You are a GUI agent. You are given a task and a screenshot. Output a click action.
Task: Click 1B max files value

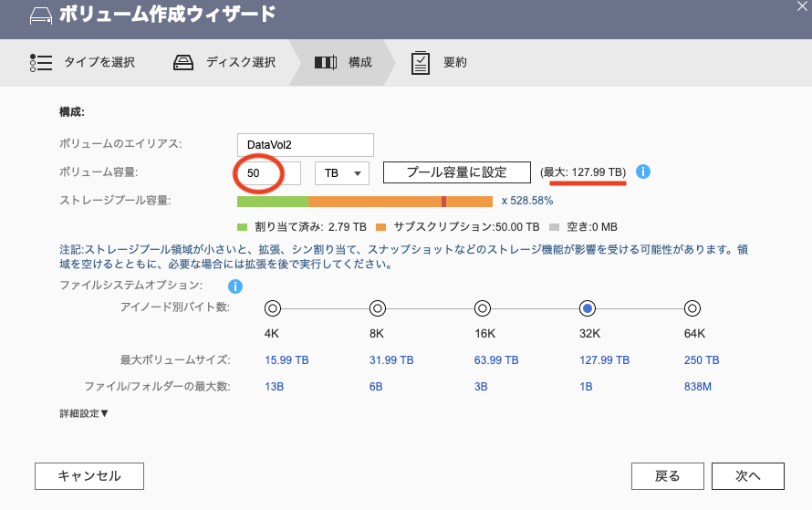coord(587,387)
